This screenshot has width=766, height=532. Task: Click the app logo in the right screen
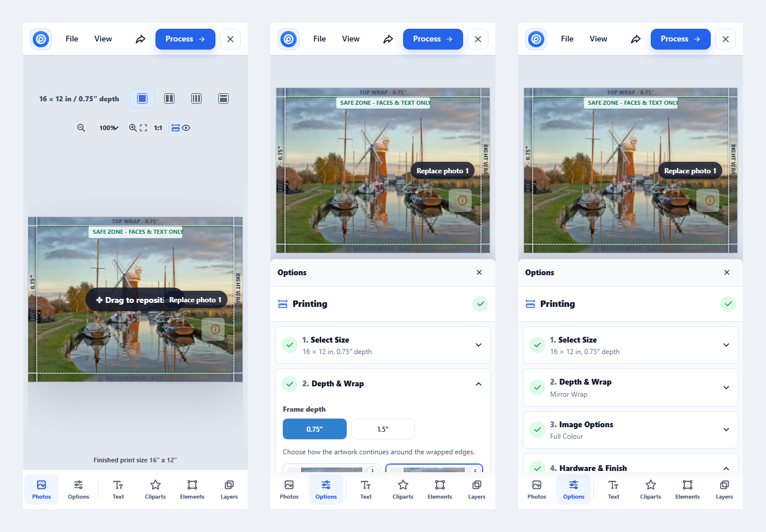(536, 39)
